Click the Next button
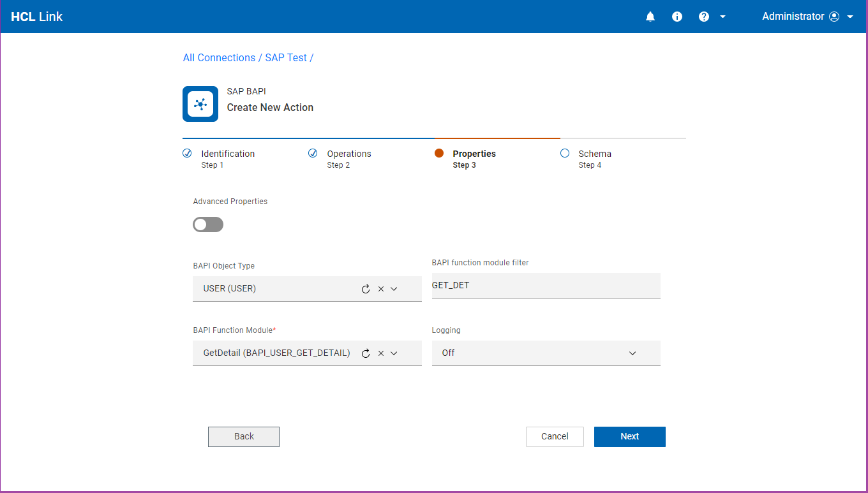The image size is (868, 493). point(629,437)
